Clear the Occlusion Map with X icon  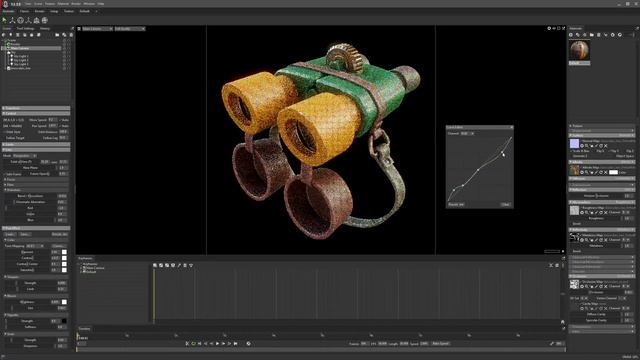[606, 287]
